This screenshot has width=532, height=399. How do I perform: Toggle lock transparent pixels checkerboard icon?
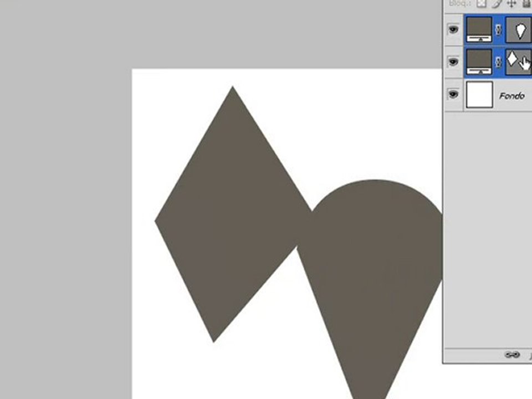pyautogui.click(x=482, y=3)
